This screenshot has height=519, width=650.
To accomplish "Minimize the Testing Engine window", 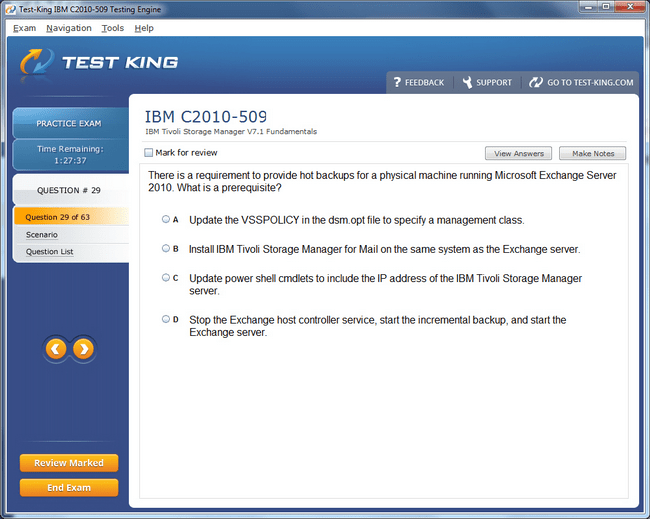I will pyautogui.click(x=588, y=7).
